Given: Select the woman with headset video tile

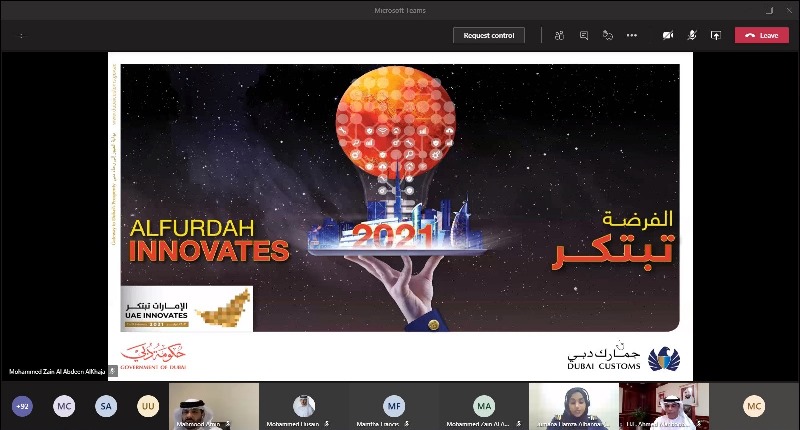Looking at the screenshot, I should click(x=574, y=406).
